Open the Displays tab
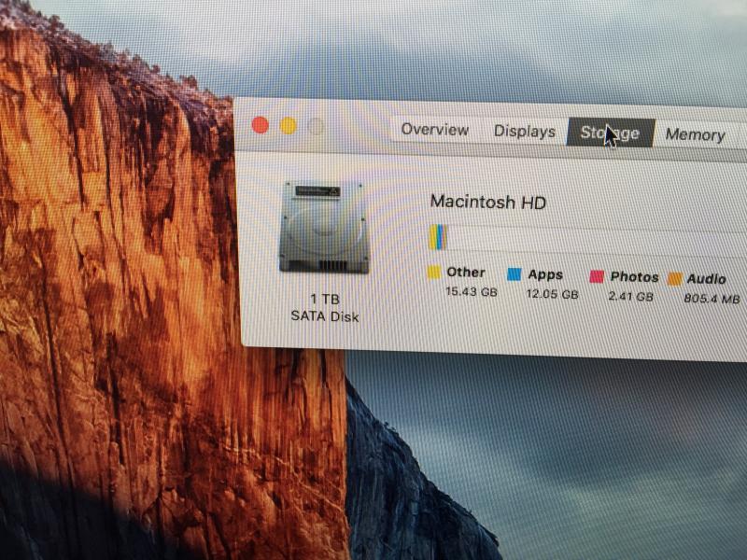Viewport: 747px width, 560px height. (x=525, y=131)
